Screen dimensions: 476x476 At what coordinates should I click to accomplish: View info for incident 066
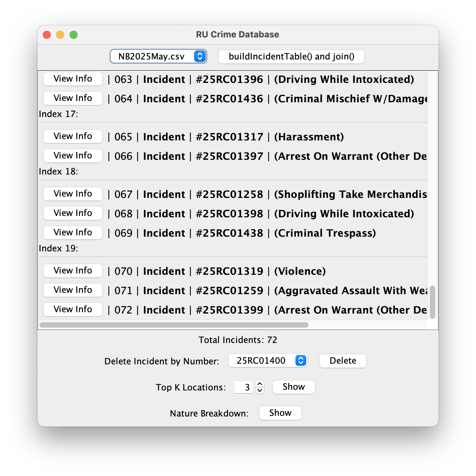pos(73,156)
